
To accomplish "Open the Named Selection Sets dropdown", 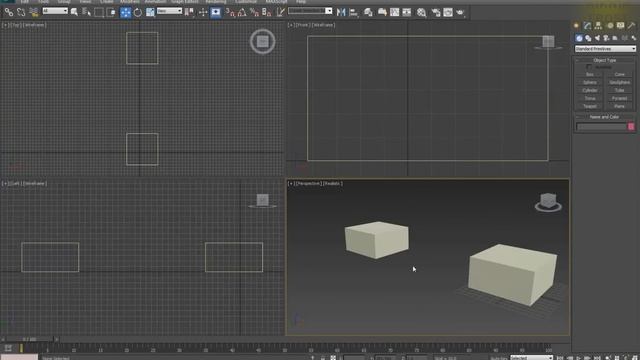I will (x=310, y=11).
